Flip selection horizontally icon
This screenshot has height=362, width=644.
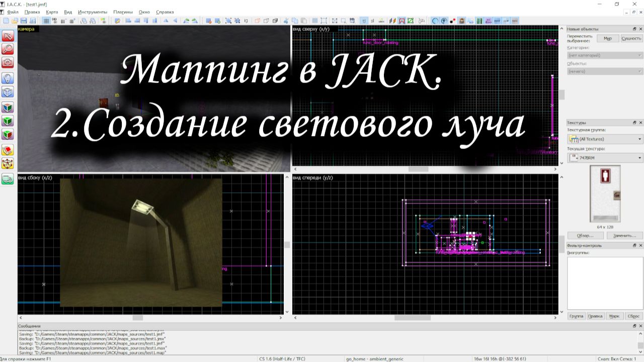pyautogui.click(x=166, y=21)
